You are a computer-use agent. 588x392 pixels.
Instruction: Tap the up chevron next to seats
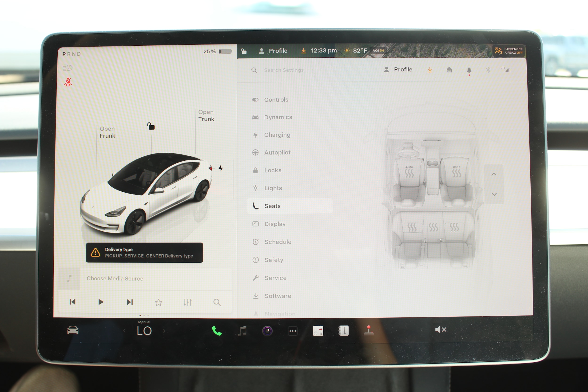point(493,174)
